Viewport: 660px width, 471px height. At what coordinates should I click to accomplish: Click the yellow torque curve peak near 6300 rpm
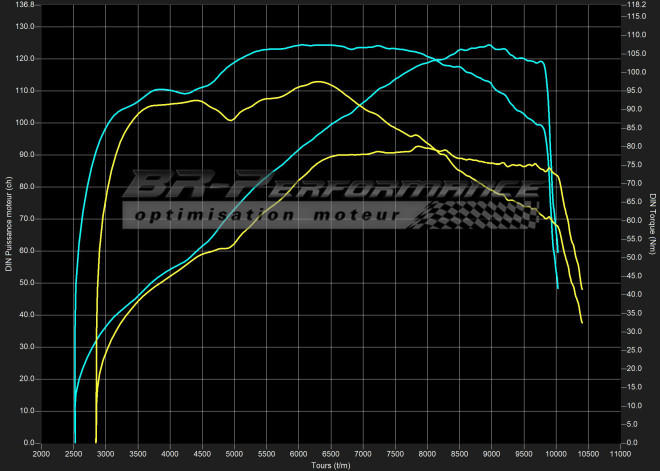click(318, 82)
